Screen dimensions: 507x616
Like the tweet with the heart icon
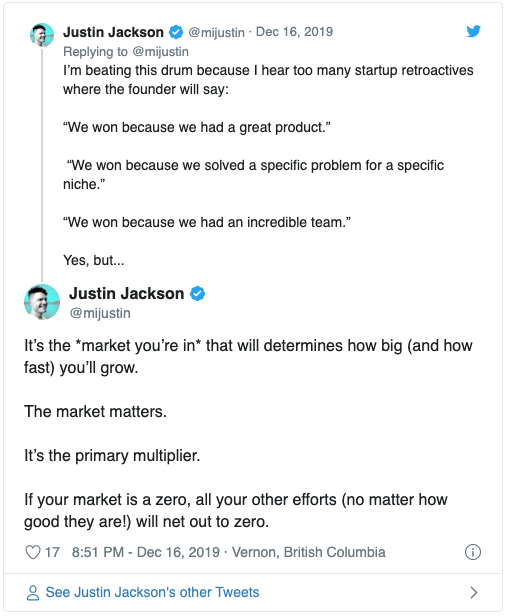click(33, 552)
